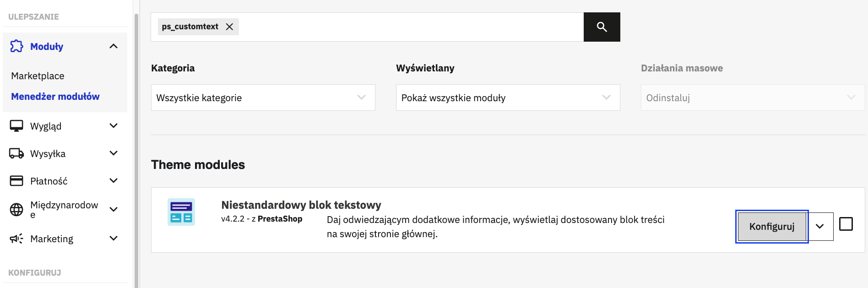Select the Wygląd menu label

[x=46, y=126]
